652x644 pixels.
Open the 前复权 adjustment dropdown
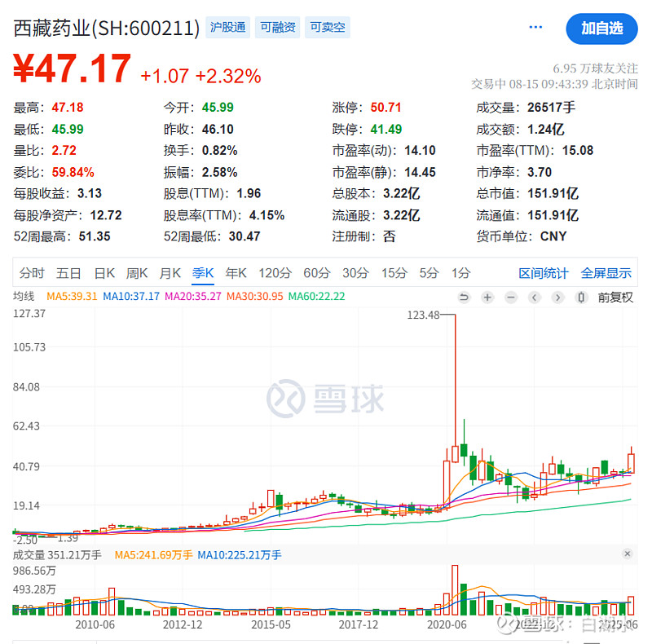click(615, 297)
